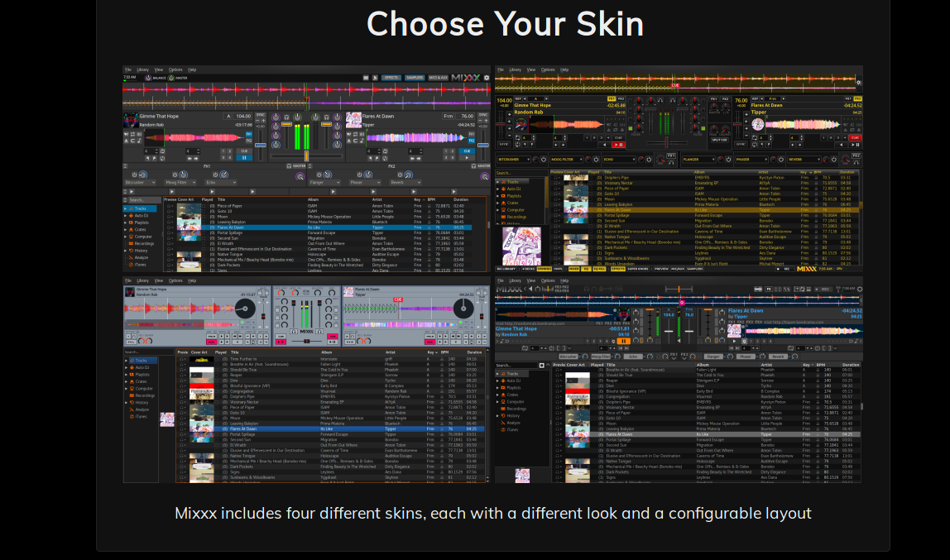Open the File menu in the top-left skin
The height and width of the screenshot is (560, 950).
coord(127,69)
